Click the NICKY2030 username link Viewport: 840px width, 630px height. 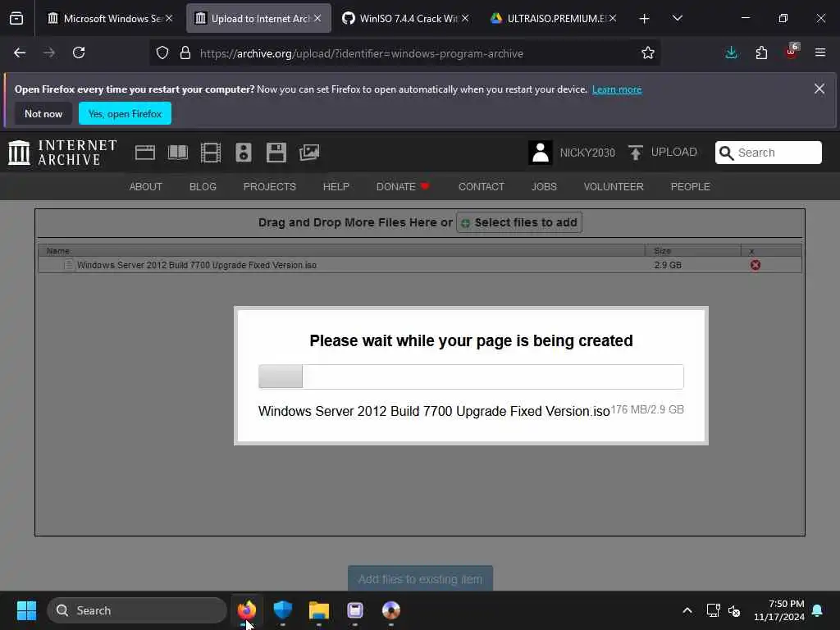pos(587,153)
